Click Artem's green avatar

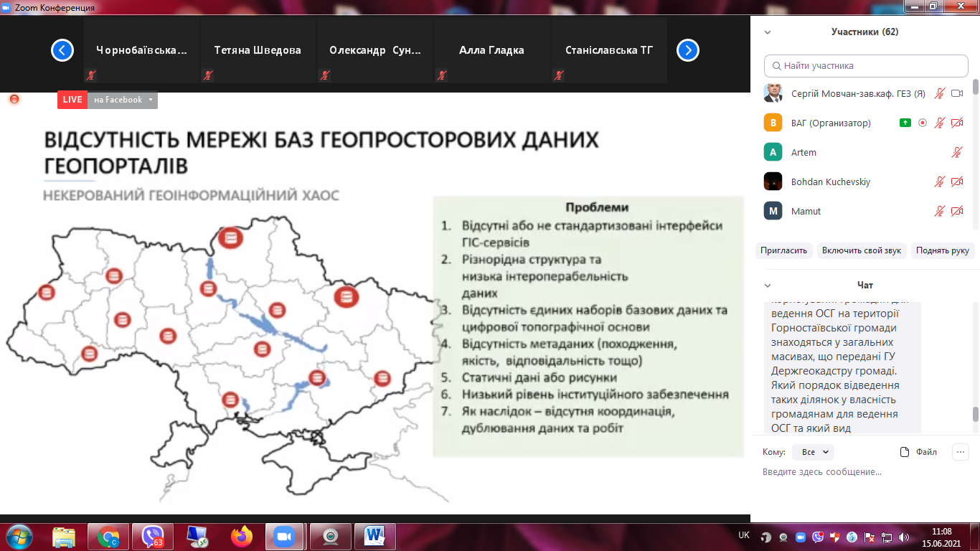pyautogui.click(x=773, y=152)
